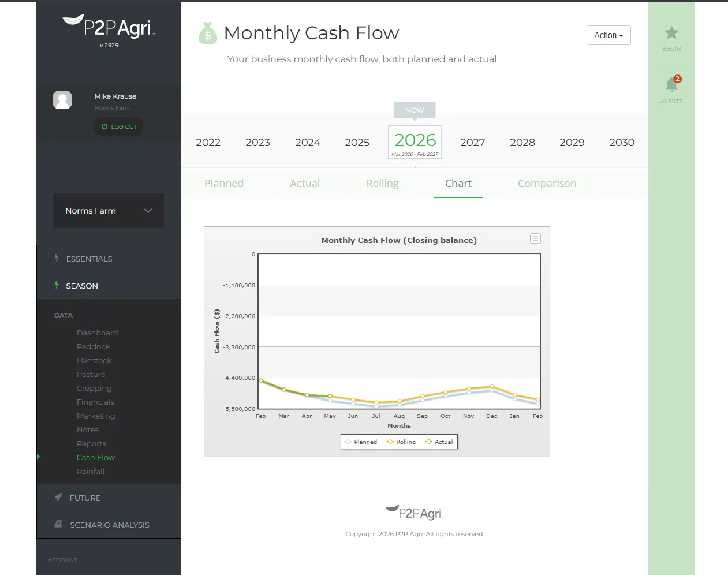Click the SCENARIO ANALYSIS book icon
Screen dimensions: 728x575
58,524
